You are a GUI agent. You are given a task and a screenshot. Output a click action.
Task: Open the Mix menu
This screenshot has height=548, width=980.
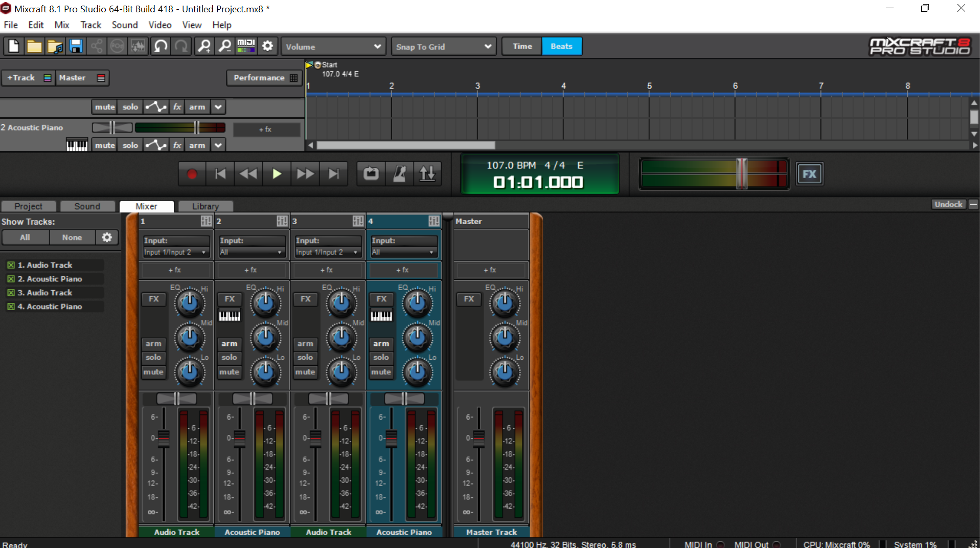point(62,25)
